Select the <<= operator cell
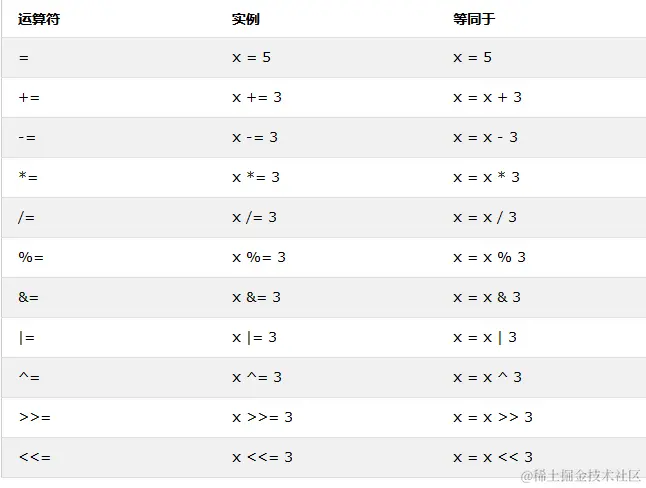Viewport: 646px width, 488px height. click(x=35, y=457)
